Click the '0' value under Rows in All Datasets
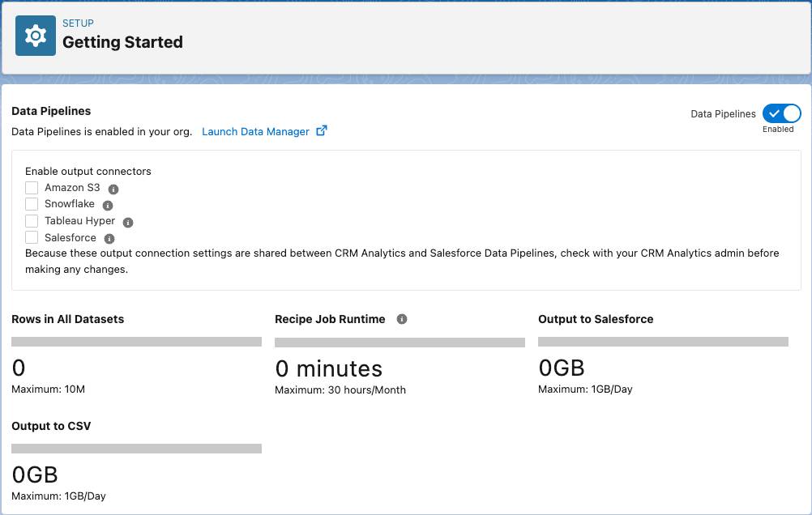Screen dimensions: 812x515 (19, 368)
